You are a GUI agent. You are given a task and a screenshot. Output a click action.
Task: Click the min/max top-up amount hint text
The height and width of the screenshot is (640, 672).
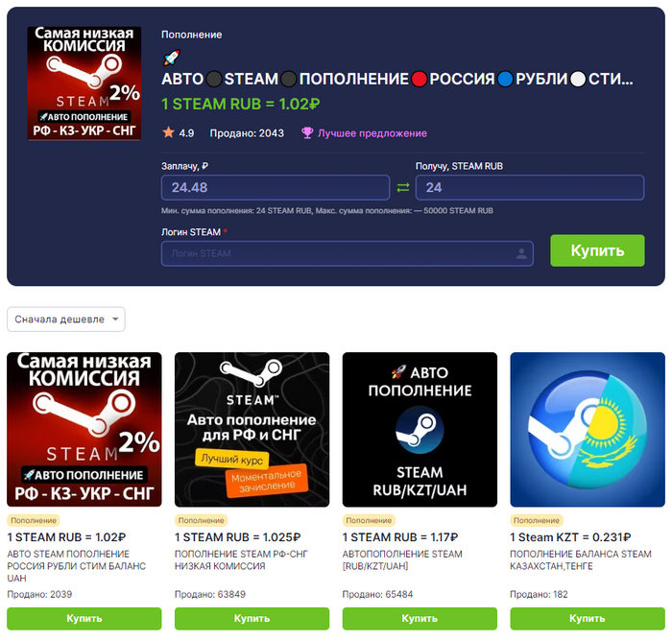[x=327, y=211]
